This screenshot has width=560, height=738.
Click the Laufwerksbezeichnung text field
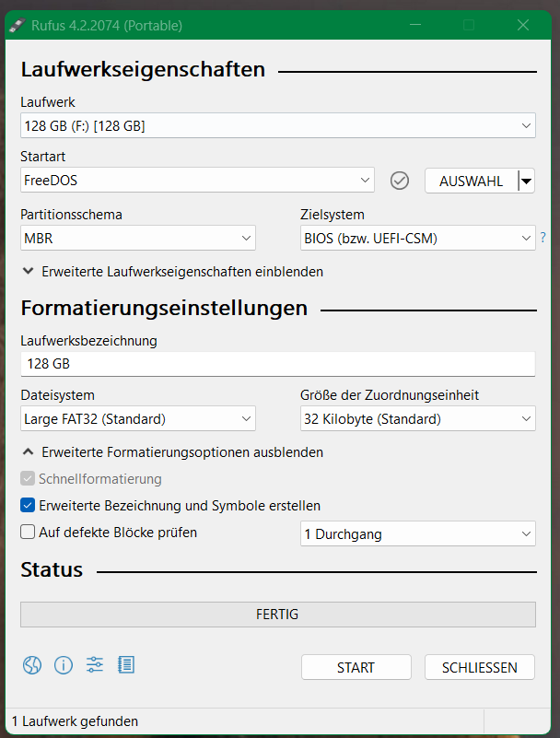pyautogui.click(x=277, y=364)
